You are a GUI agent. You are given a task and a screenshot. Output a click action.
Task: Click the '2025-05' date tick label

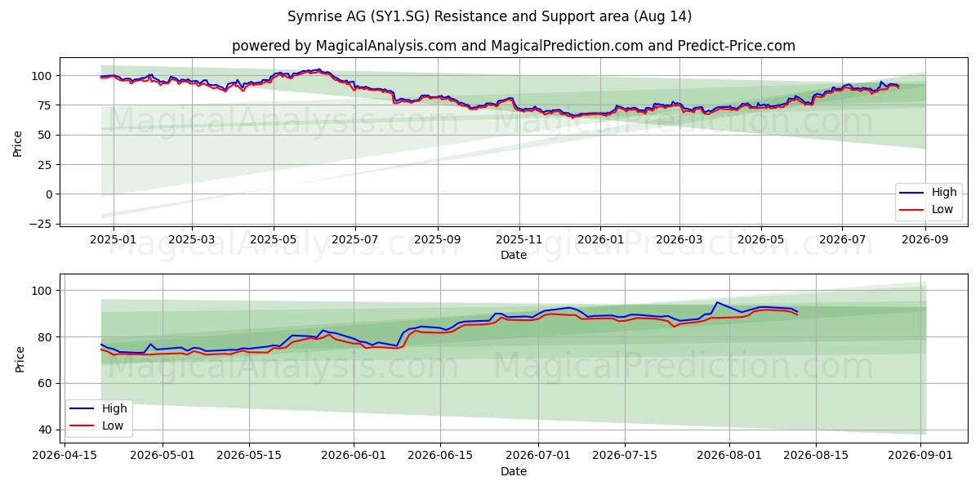274,240
